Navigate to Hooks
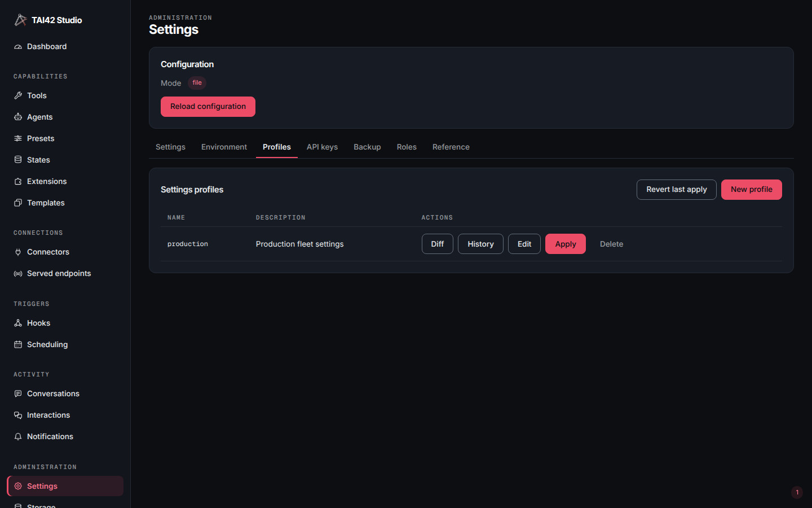 pos(65,323)
